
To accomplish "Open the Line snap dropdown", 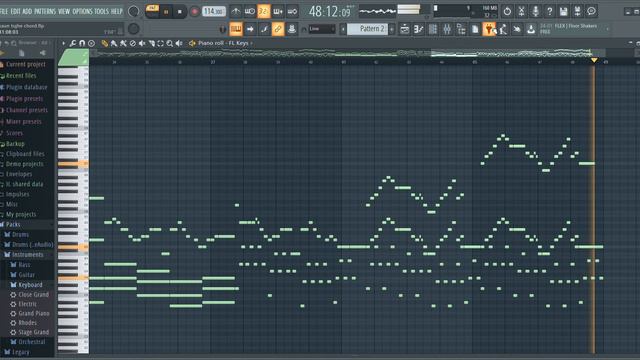I will click(322, 29).
